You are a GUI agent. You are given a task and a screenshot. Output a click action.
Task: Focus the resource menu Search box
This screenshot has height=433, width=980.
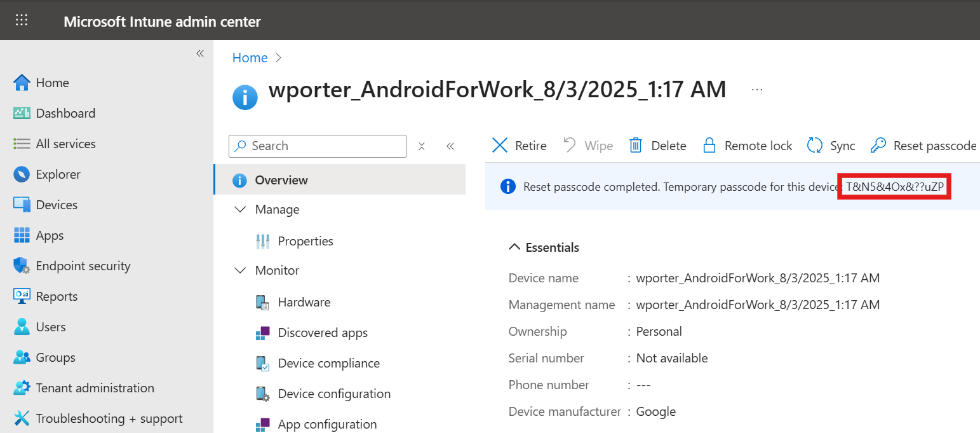(x=318, y=146)
